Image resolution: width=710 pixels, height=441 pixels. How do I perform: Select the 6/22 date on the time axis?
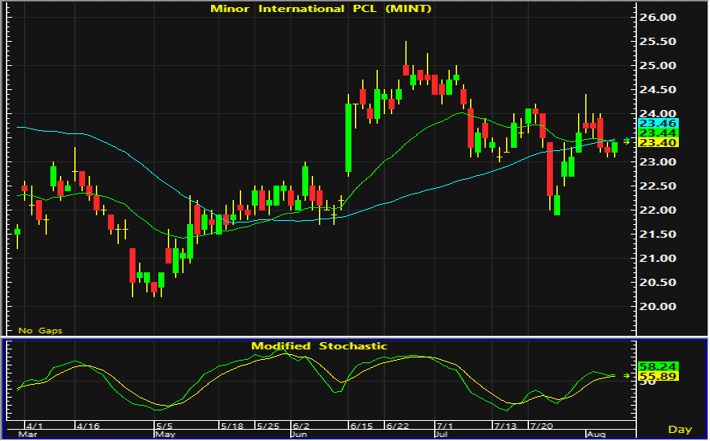click(398, 426)
